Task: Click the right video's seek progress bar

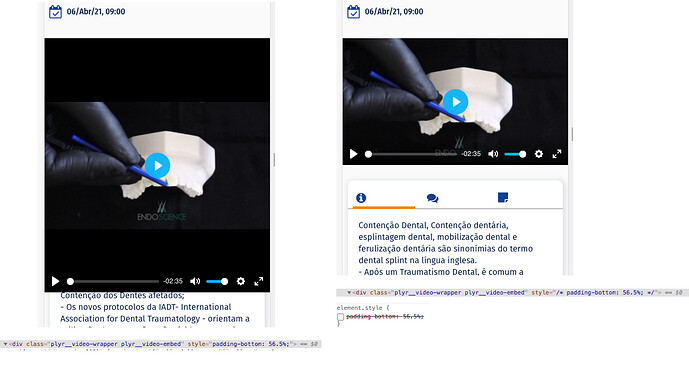Action: click(x=412, y=154)
